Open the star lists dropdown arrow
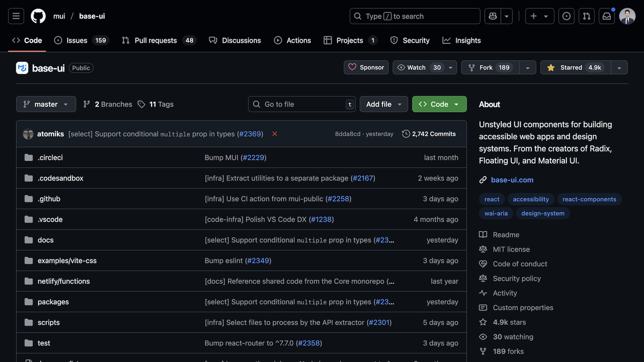Viewport: 644px width, 362px height. pyautogui.click(x=619, y=68)
